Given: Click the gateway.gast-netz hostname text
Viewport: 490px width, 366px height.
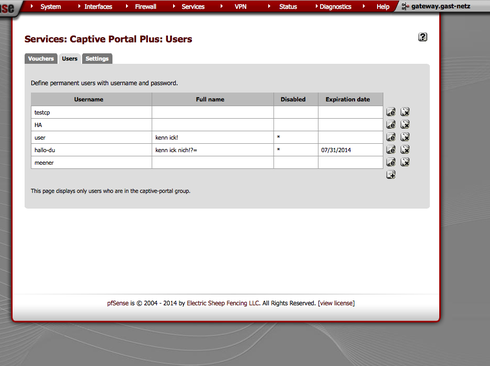Looking at the screenshot, I should click(441, 6).
